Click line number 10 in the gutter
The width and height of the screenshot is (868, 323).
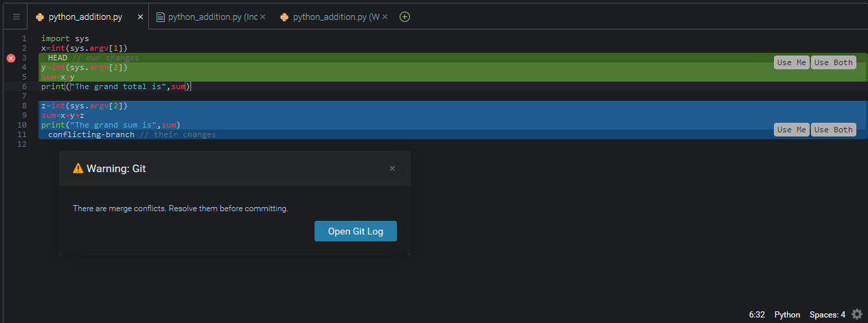click(22, 125)
